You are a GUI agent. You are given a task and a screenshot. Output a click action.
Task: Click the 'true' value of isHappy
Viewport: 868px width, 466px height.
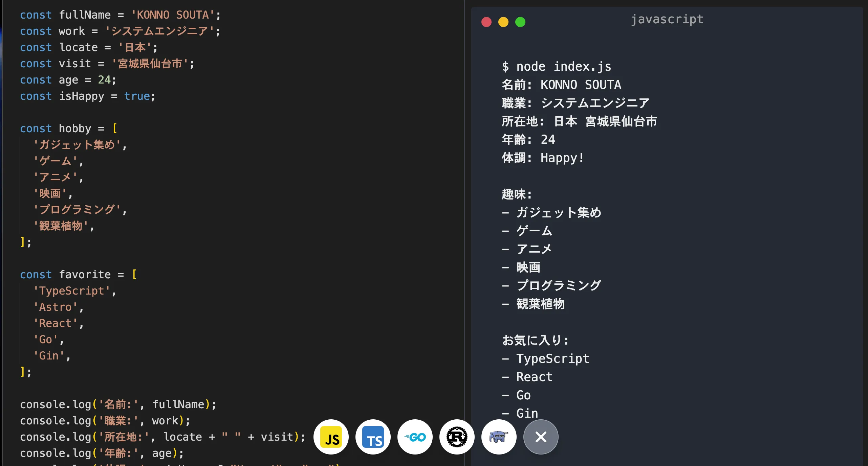[x=137, y=96]
